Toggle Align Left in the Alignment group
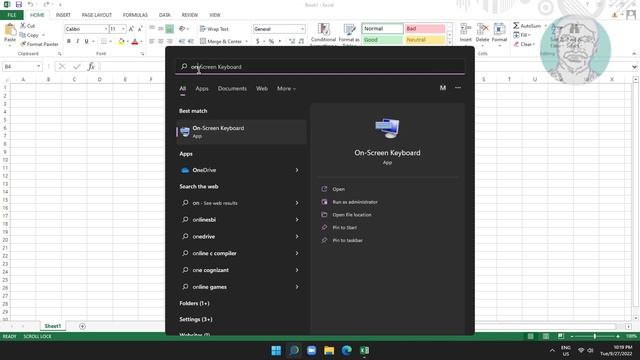Image resolution: width=640 pixels, height=360 pixels. (152, 41)
